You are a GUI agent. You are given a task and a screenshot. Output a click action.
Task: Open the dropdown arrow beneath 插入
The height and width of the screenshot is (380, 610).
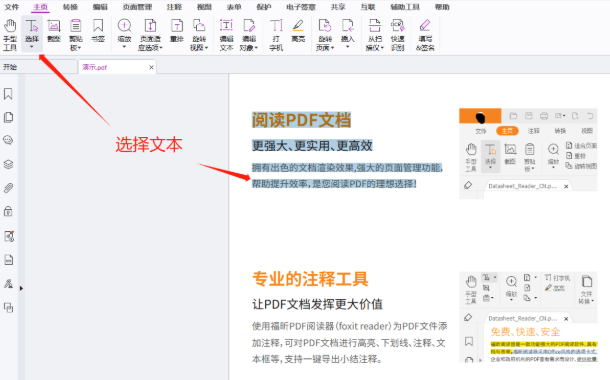pos(347,47)
